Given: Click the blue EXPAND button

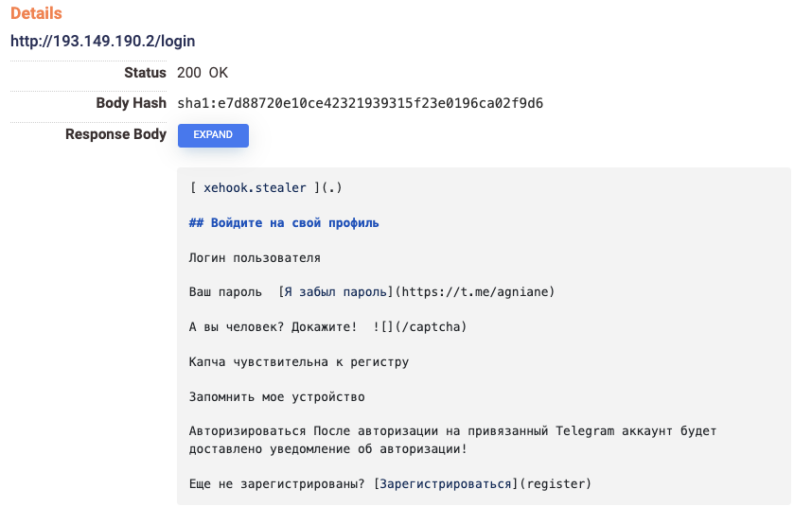Looking at the screenshot, I should (213, 135).
